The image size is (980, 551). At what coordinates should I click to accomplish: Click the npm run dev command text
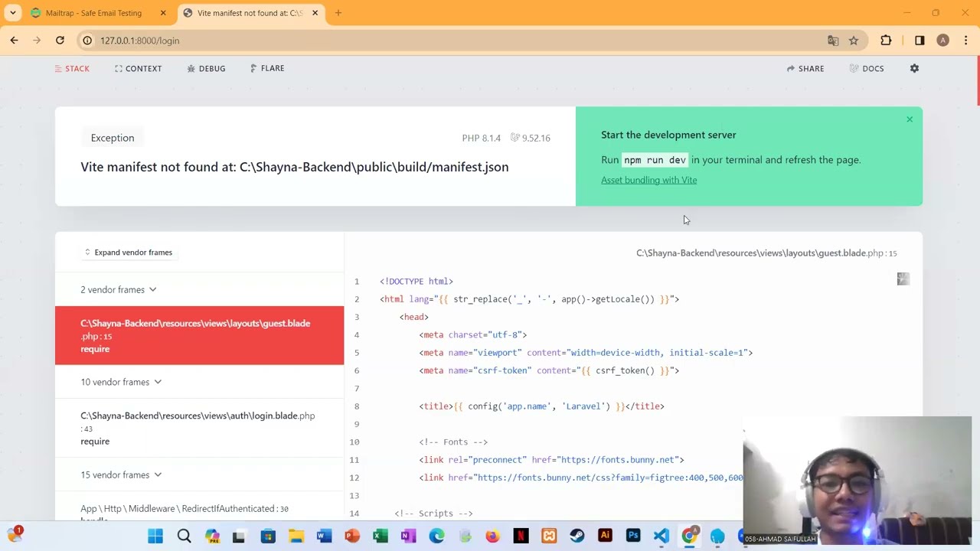[655, 160]
